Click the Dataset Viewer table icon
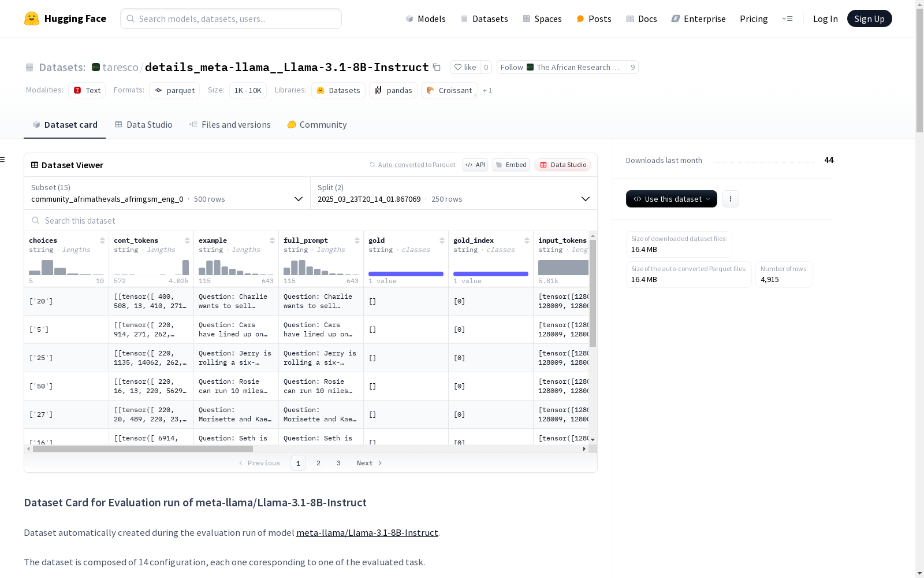 click(35, 165)
